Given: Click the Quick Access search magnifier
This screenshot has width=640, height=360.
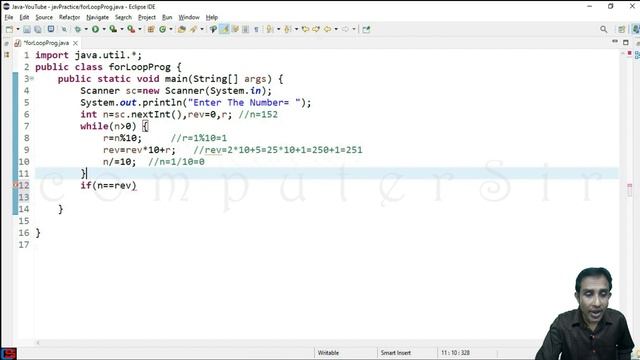Looking at the screenshot, I should (x=604, y=29).
